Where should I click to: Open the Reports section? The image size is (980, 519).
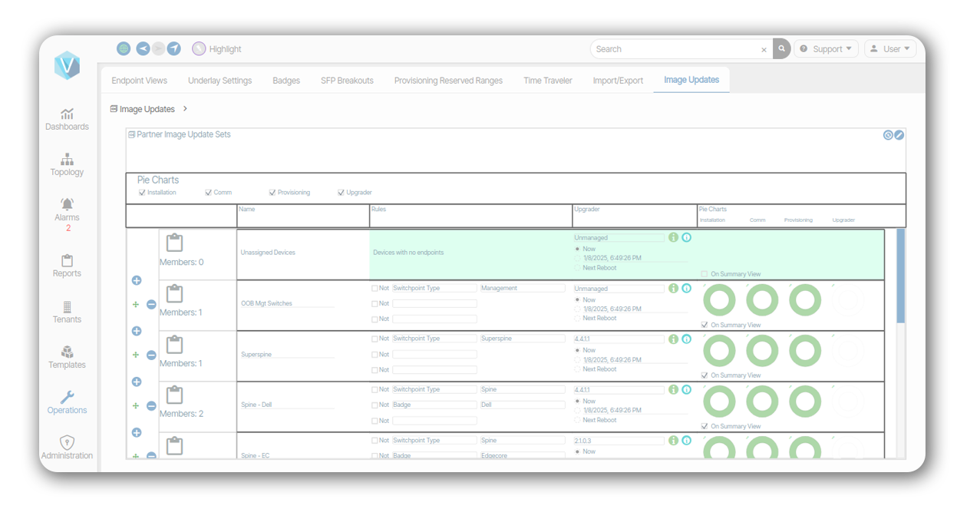point(67,266)
